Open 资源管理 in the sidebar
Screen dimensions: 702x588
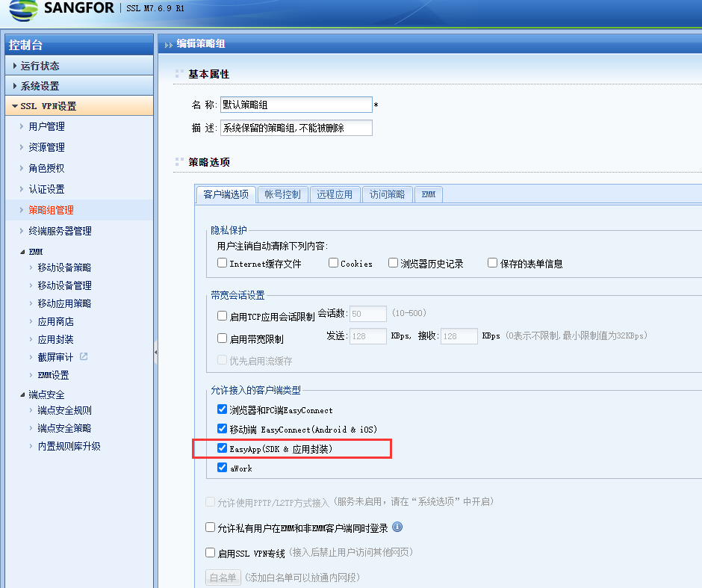pos(46,147)
